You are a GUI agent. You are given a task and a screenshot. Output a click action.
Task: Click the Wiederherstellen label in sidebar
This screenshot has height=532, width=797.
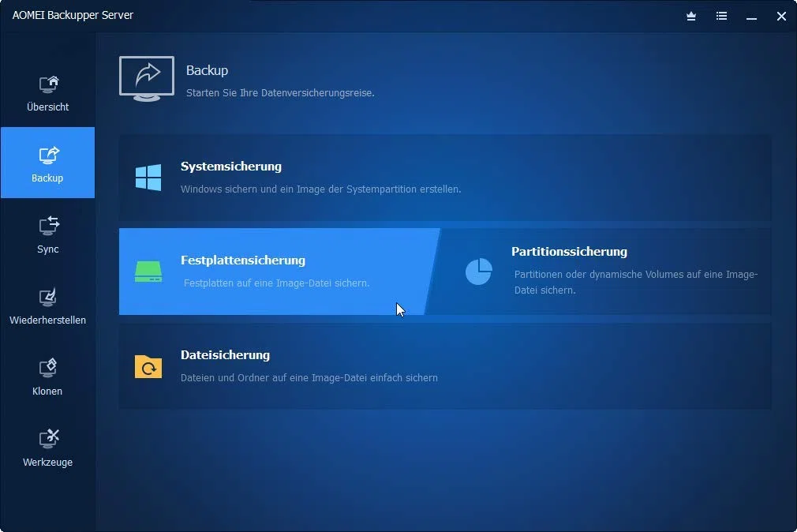click(48, 320)
